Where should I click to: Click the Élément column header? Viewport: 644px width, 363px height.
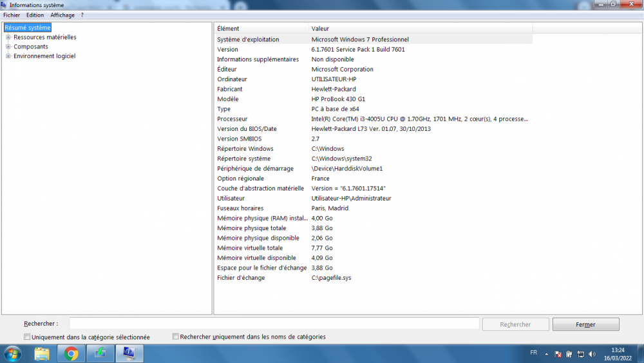[261, 28]
